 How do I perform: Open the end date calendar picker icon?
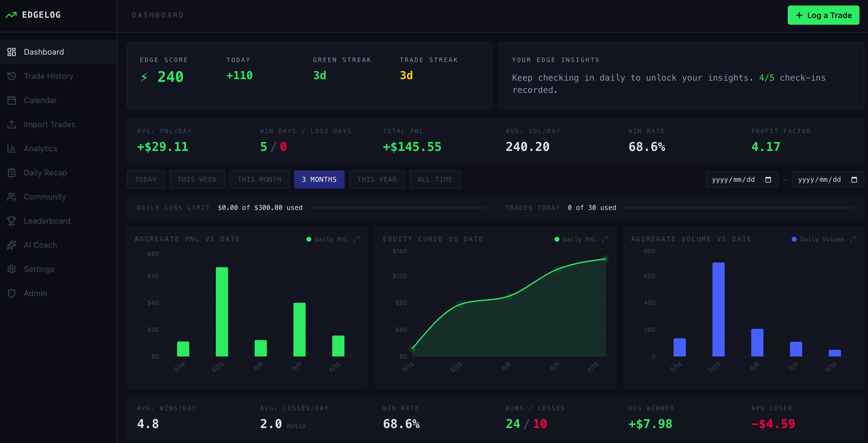click(854, 180)
